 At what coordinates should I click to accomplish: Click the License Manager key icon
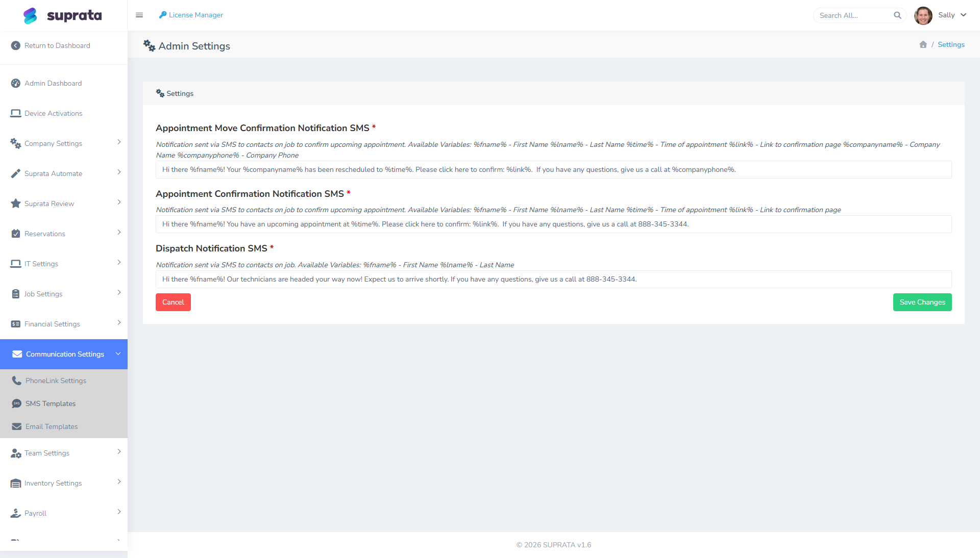[163, 15]
